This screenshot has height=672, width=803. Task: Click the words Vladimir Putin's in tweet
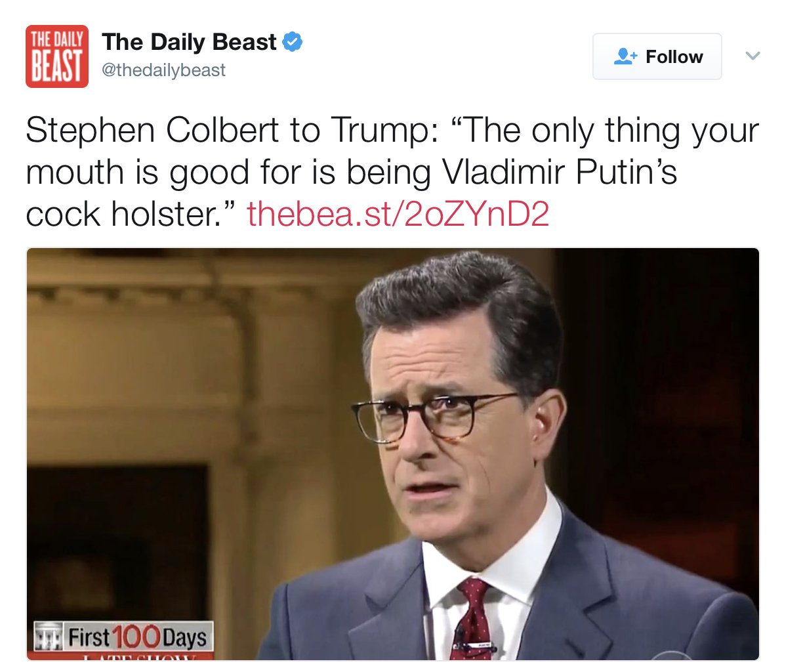(x=560, y=172)
